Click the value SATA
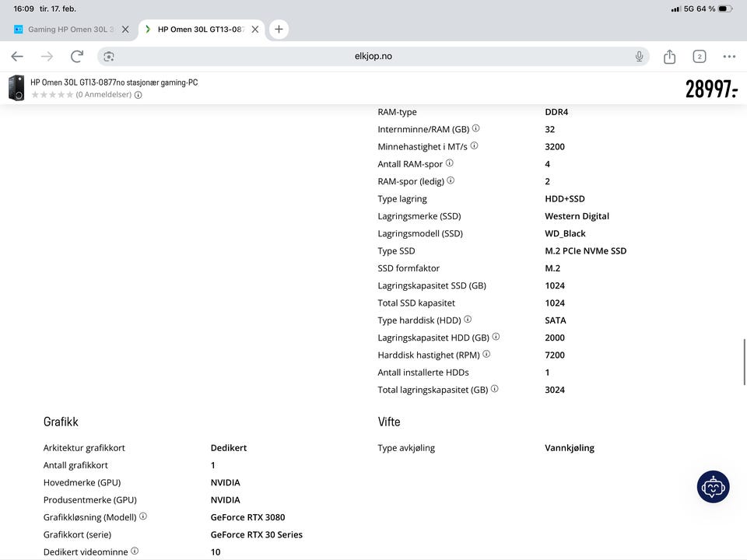This screenshot has width=747, height=560. coord(556,320)
